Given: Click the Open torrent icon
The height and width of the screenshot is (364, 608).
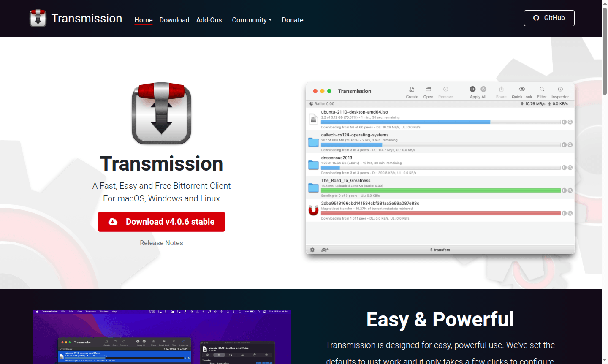Looking at the screenshot, I should point(428,90).
